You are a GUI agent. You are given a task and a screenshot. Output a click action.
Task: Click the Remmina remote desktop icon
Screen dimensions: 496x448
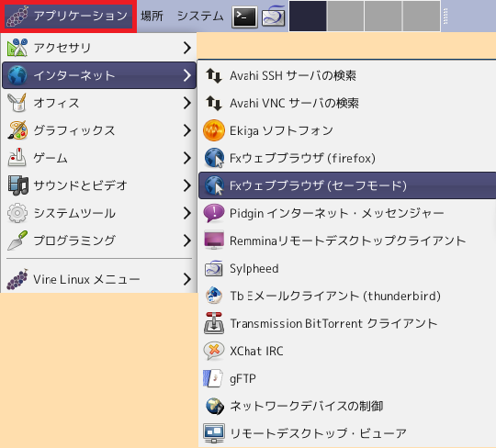click(x=214, y=241)
